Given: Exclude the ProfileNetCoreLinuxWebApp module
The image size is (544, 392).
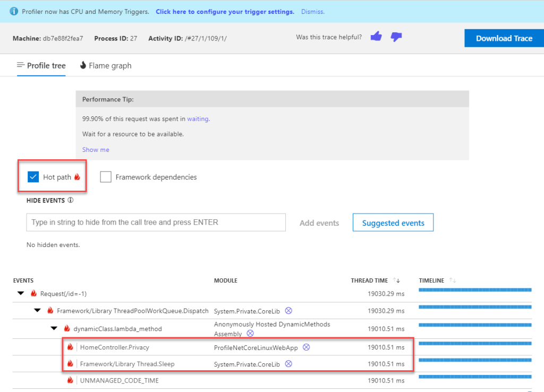Looking at the screenshot, I should pos(307,346).
